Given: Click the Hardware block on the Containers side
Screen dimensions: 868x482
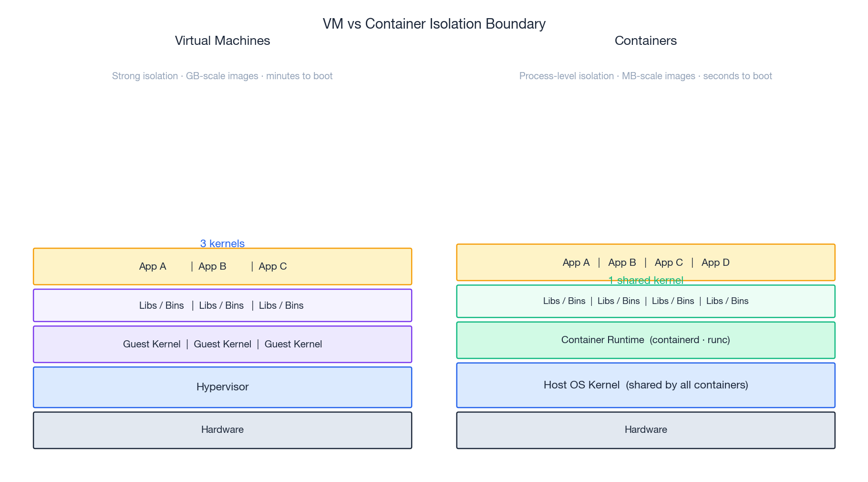Looking at the screenshot, I should click(645, 430).
